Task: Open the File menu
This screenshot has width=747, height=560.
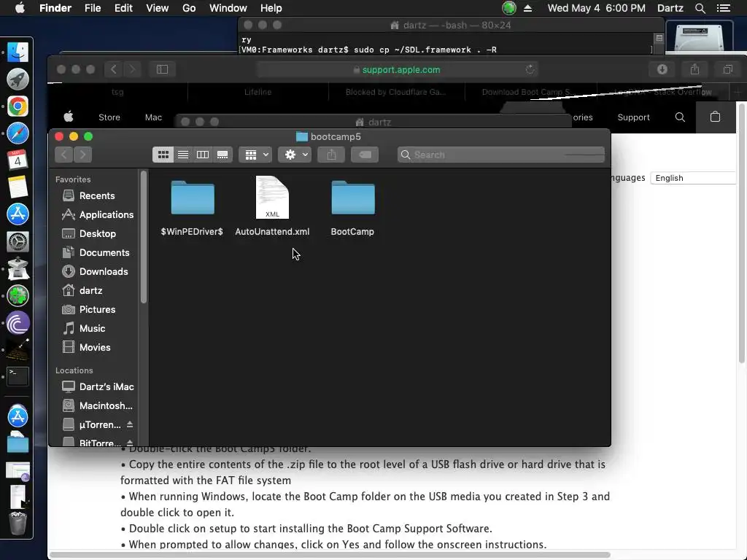Action: pyautogui.click(x=93, y=8)
